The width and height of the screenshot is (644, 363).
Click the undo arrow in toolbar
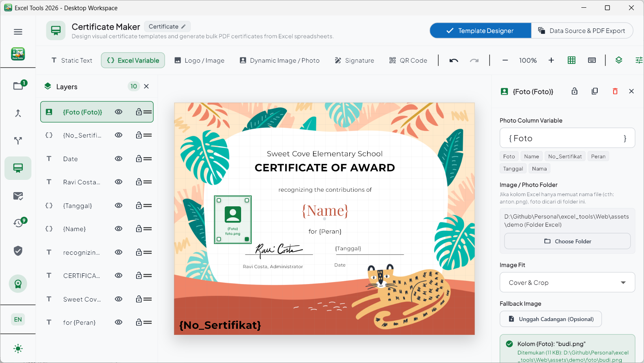(x=454, y=60)
